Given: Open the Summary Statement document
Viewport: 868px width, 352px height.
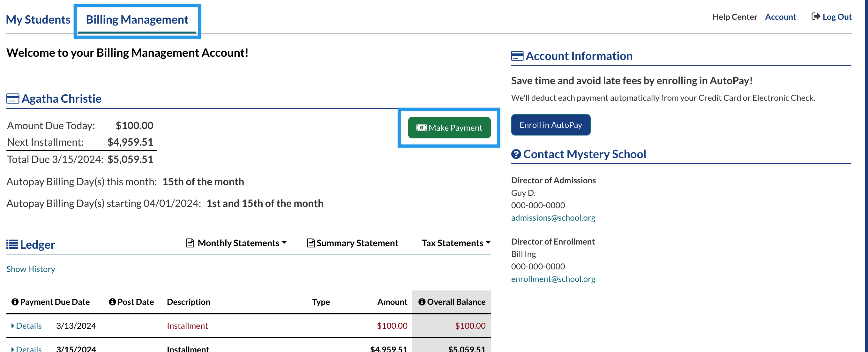Looking at the screenshot, I should tap(353, 243).
